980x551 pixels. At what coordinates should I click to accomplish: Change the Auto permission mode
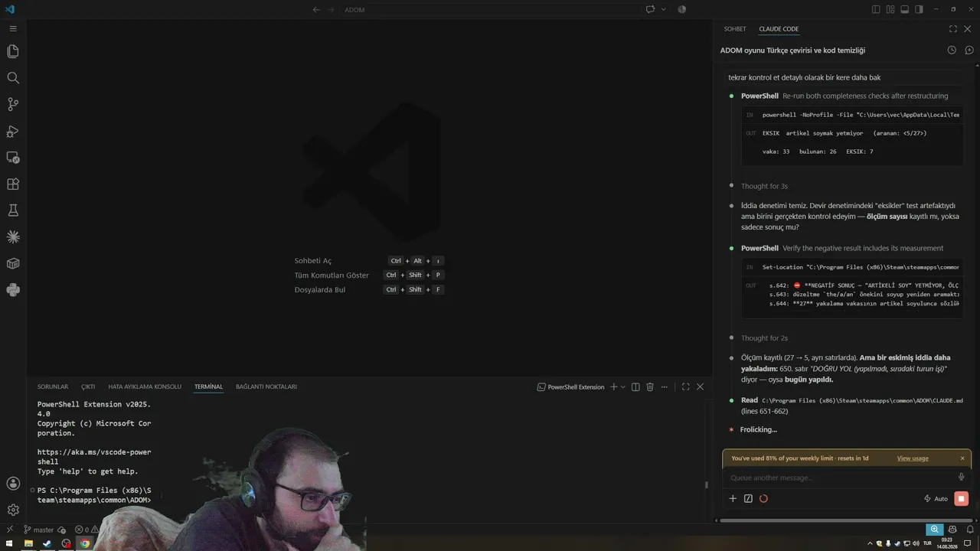coord(936,499)
